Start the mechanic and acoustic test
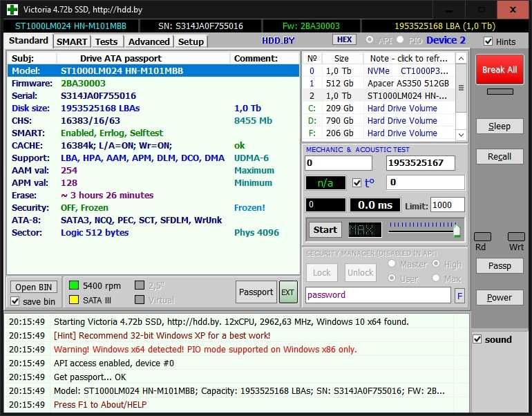The image size is (532, 416). (325, 229)
